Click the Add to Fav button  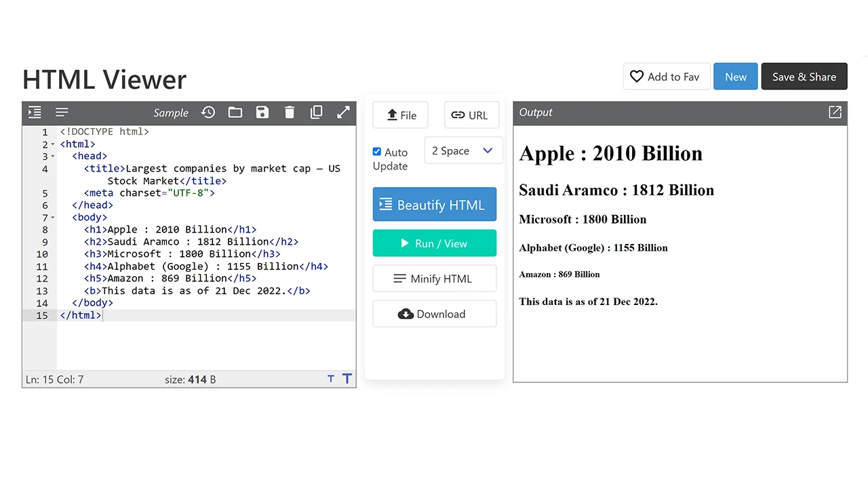coord(666,77)
